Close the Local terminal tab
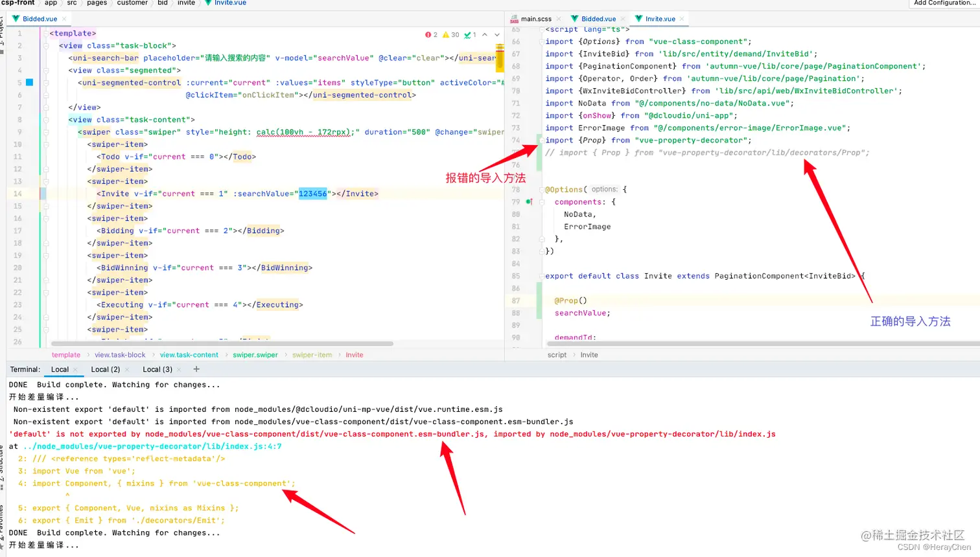 click(x=76, y=369)
